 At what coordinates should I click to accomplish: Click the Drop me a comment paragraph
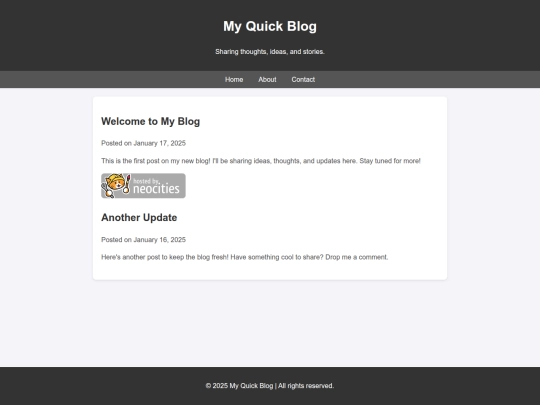(245, 257)
